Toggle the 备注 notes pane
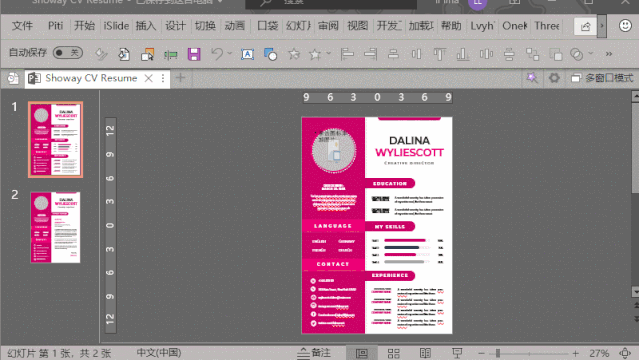Screen dimensions: 639x360 (x=313, y=353)
